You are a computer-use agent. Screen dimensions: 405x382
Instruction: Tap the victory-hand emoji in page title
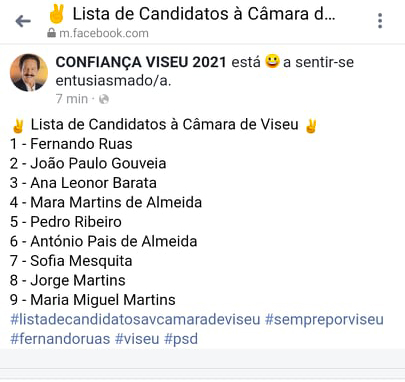[x=56, y=13]
